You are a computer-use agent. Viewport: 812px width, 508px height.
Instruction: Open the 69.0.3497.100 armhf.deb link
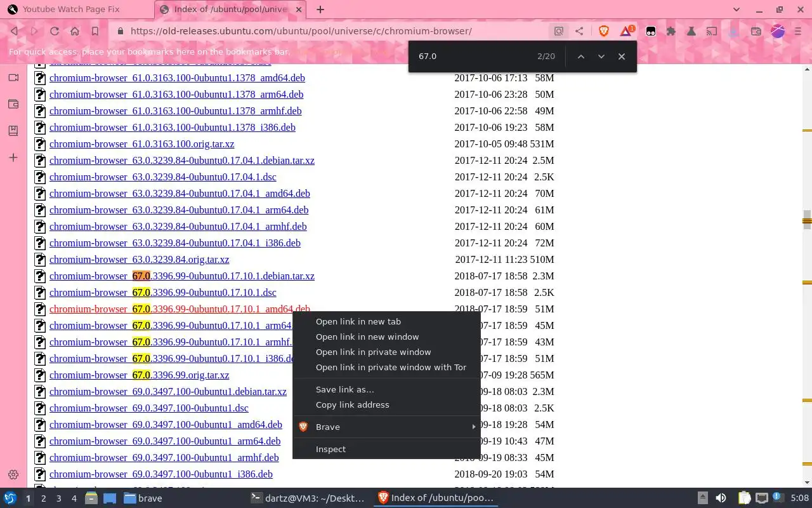[164, 458]
